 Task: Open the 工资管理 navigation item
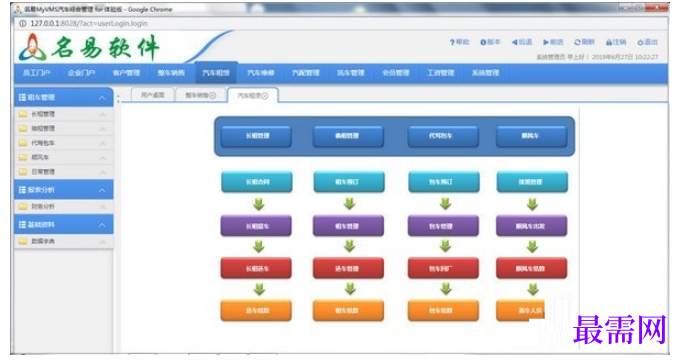pyautogui.click(x=441, y=73)
